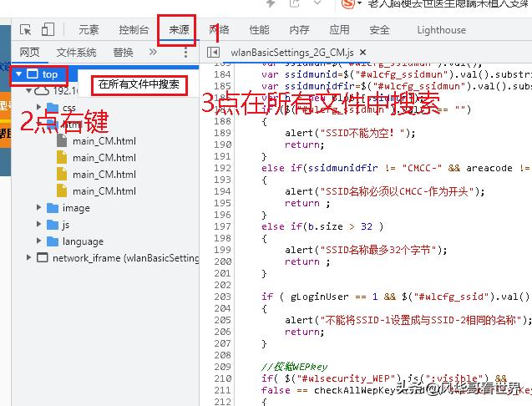Open the 性能 tab

259,30
